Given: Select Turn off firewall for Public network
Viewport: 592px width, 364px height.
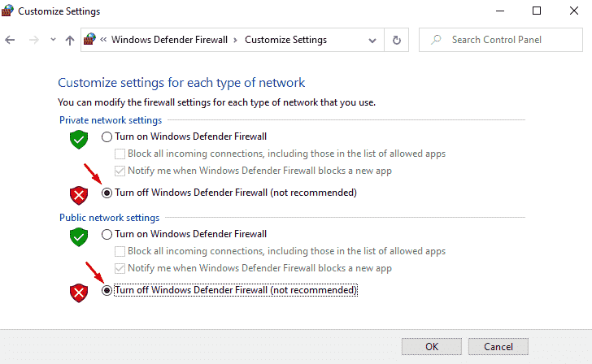Looking at the screenshot, I should pos(107,290).
